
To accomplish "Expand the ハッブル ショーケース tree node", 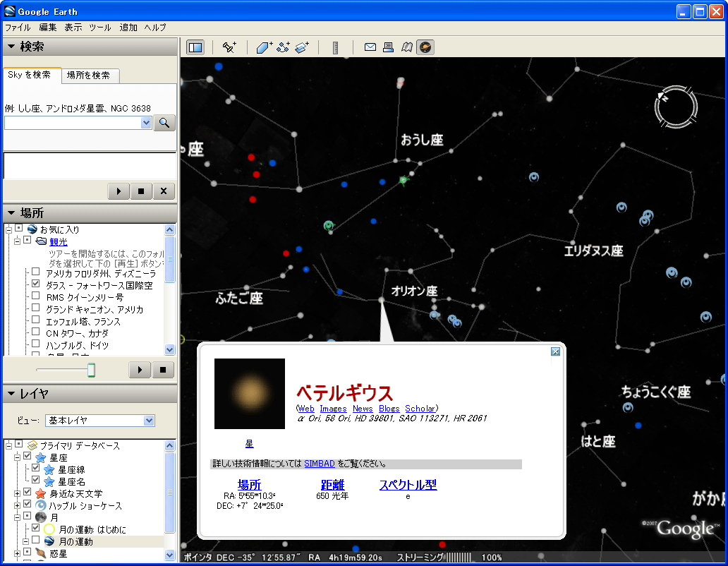I will click(x=17, y=505).
